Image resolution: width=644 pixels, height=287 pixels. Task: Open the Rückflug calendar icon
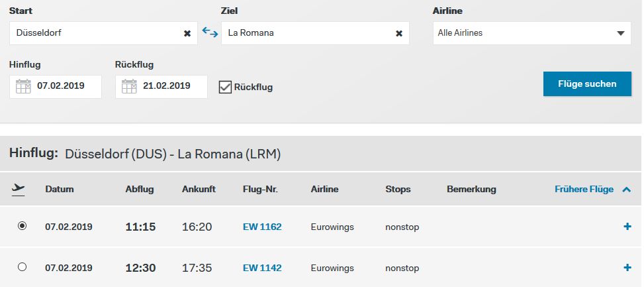tap(129, 86)
